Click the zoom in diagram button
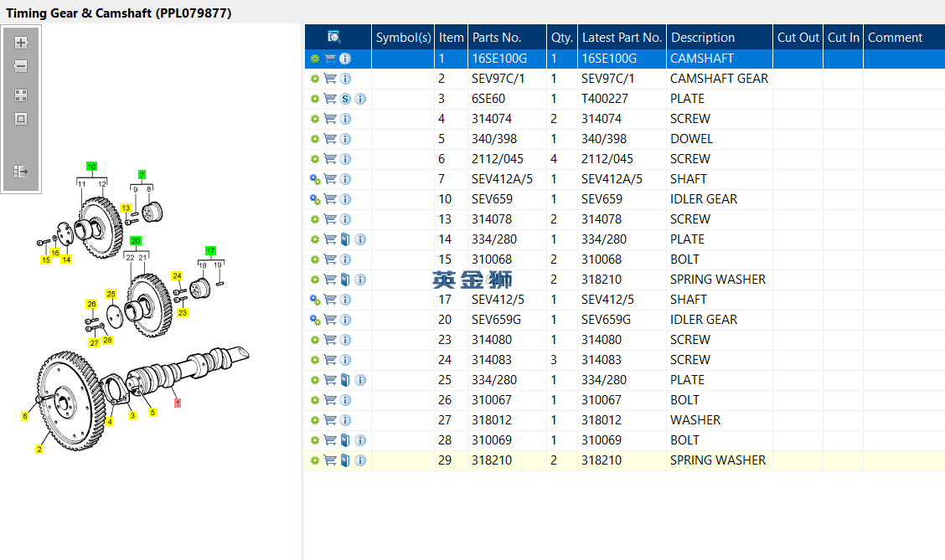The width and height of the screenshot is (945, 560). tap(21, 43)
